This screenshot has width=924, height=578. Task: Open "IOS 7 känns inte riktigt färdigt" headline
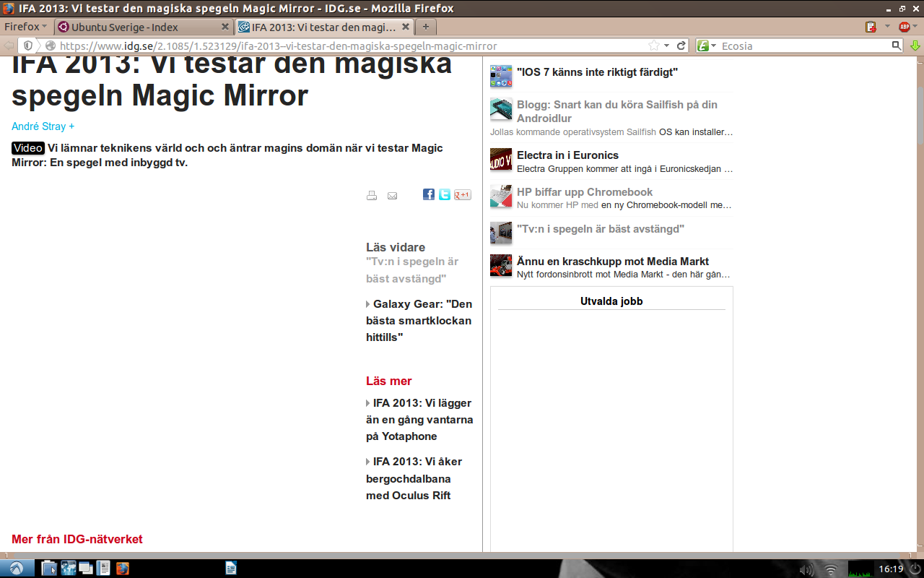point(597,72)
